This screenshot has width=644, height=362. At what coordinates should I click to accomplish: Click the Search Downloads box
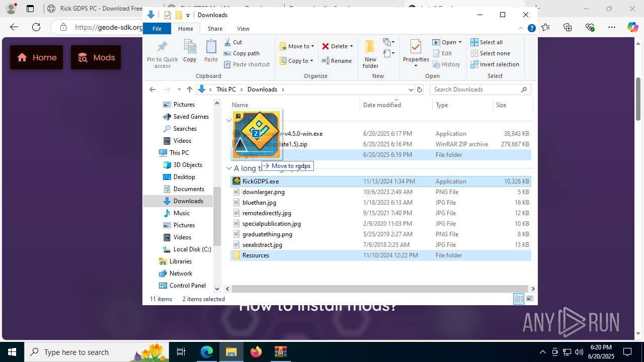[480, 89]
